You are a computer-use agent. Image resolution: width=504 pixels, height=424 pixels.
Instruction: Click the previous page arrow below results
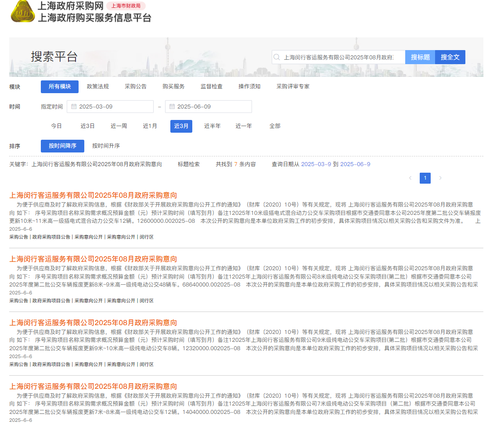click(410, 178)
